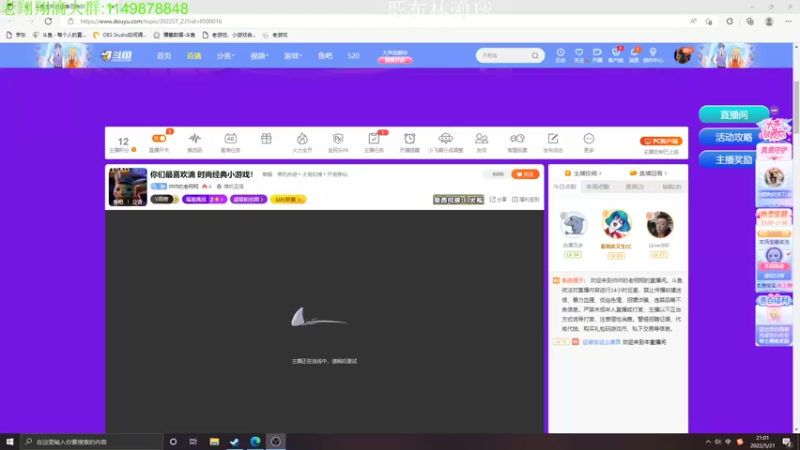Expand the 分类 dropdown
Image resolution: width=800 pixels, height=450 pixels.
(x=225, y=56)
